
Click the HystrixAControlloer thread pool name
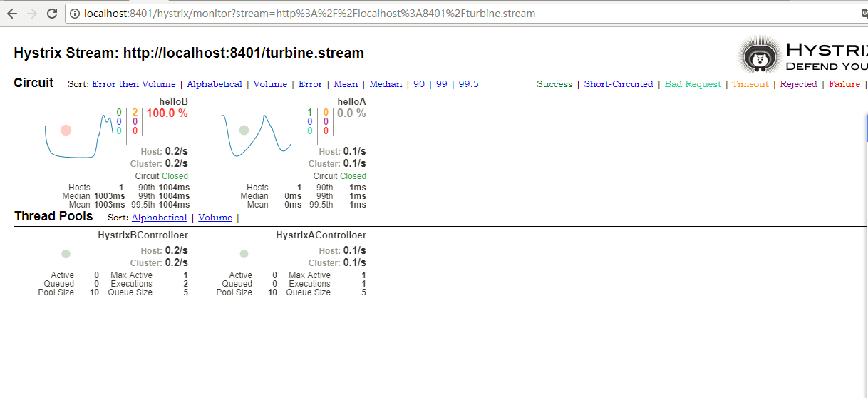pyautogui.click(x=321, y=235)
